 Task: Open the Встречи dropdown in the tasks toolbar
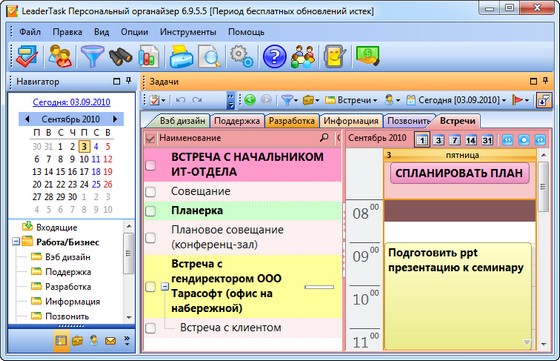pyautogui.click(x=351, y=100)
